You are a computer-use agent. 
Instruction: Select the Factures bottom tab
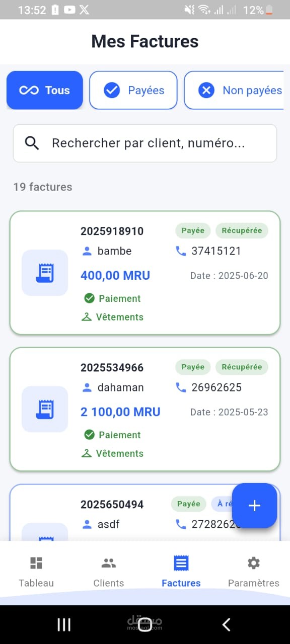tap(181, 572)
